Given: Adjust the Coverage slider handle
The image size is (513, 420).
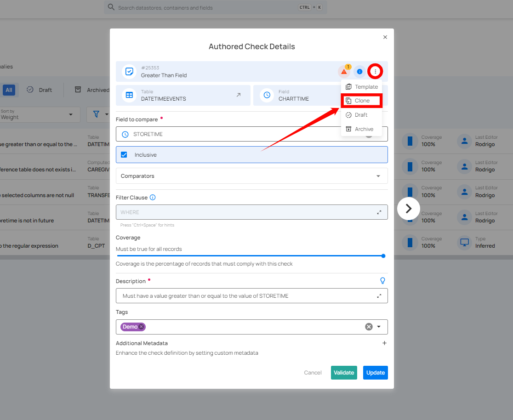Looking at the screenshot, I should coord(383,256).
